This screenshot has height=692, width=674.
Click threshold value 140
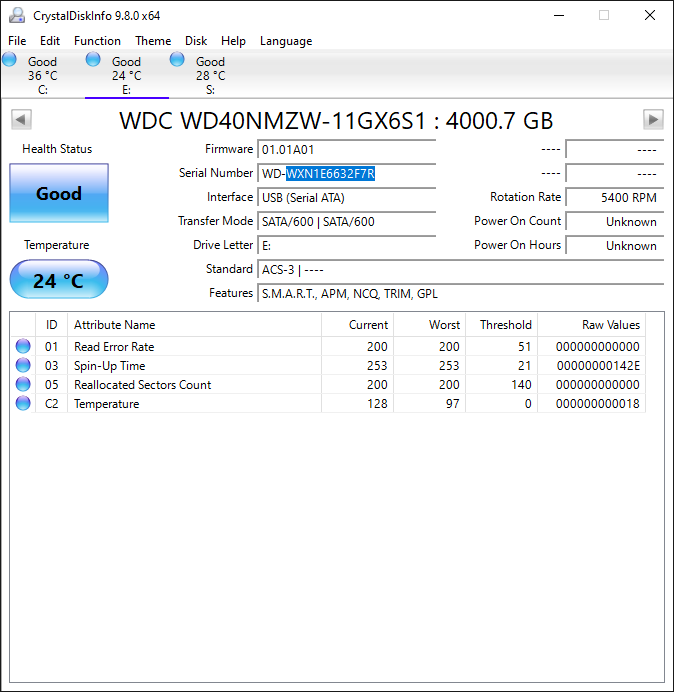tap(521, 385)
